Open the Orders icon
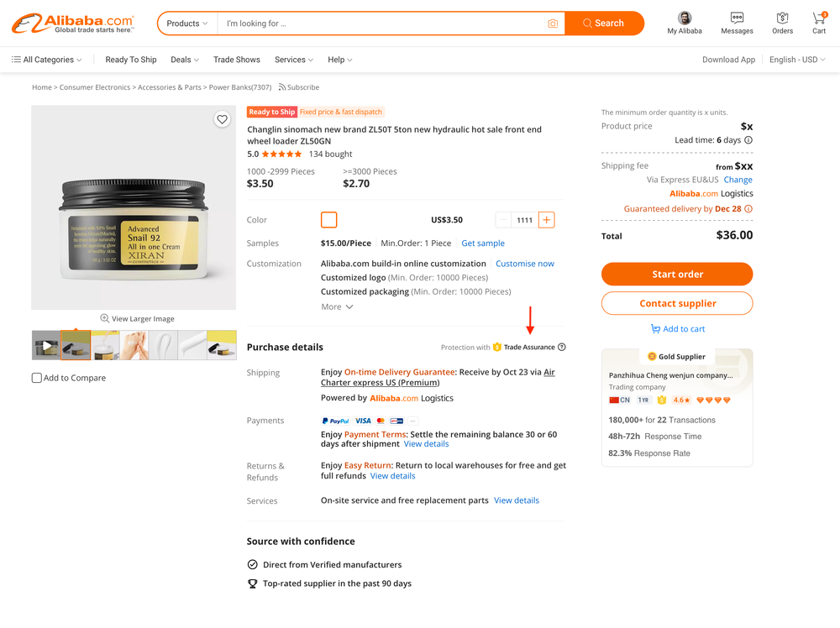Viewport: 840px width, 628px height. coord(782,18)
